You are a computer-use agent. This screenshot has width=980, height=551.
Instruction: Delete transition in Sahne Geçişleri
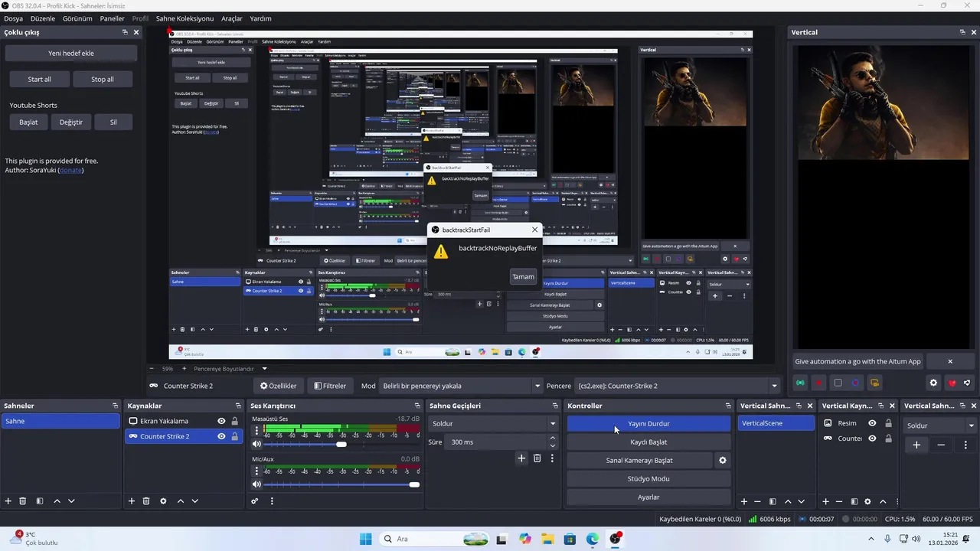[537, 458]
